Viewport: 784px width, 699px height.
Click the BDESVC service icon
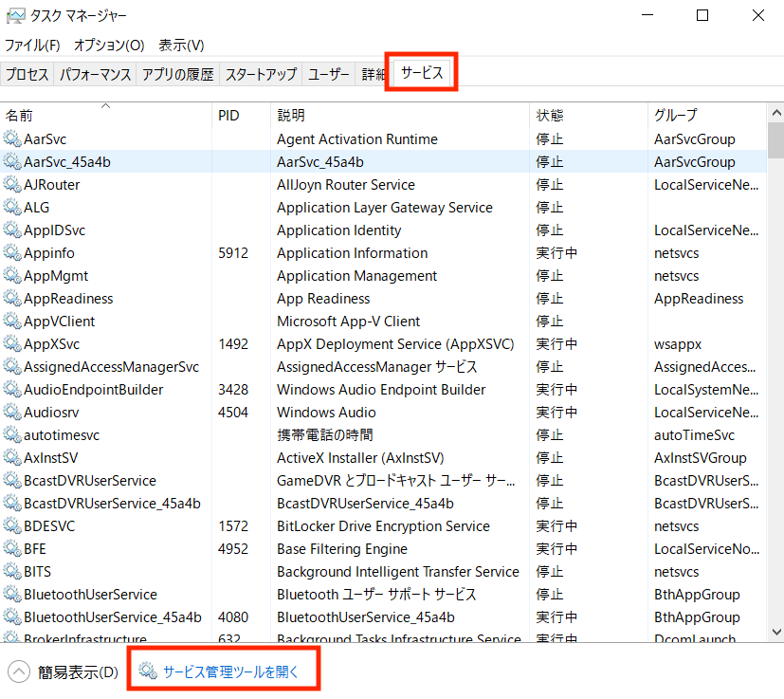pyautogui.click(x=13, y=525)
